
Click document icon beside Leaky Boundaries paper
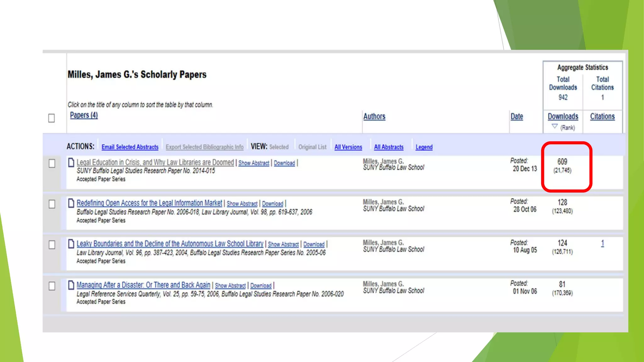[71, 244]
